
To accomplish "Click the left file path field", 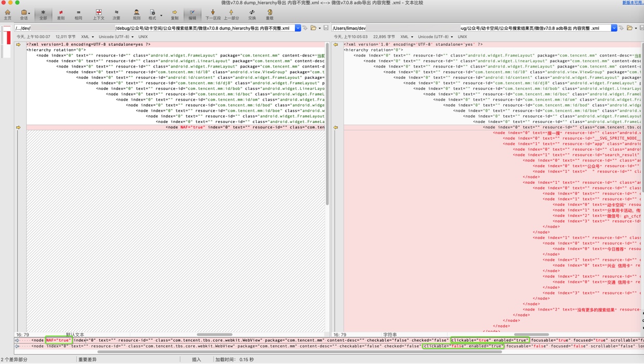I will 154,28.
